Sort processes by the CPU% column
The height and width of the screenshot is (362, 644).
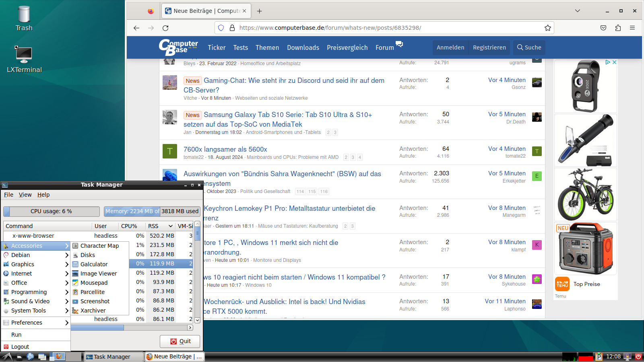click(x=132, y=226)
